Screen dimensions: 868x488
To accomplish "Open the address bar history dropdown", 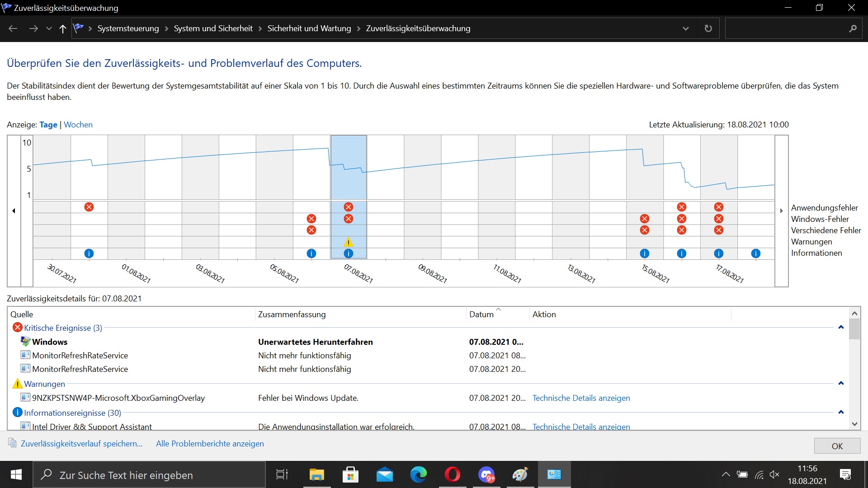I will click(685, 28).
